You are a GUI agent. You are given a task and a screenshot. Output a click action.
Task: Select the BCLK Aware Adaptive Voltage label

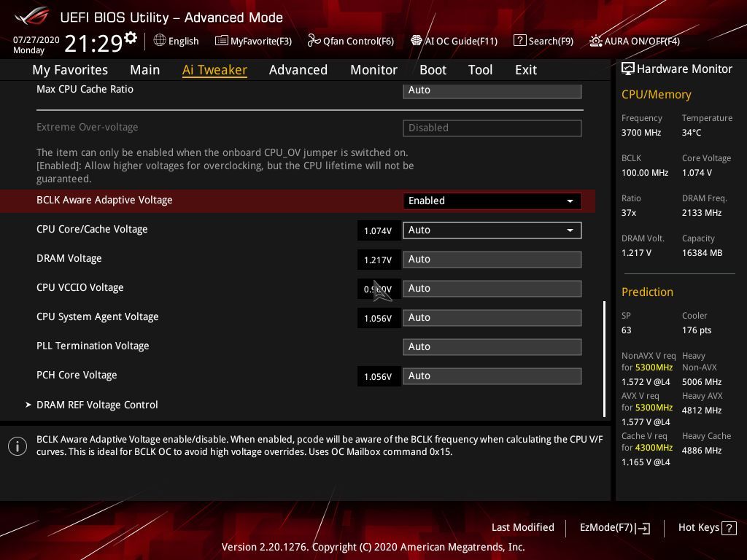pyautogui.click(x=104, y=200)
